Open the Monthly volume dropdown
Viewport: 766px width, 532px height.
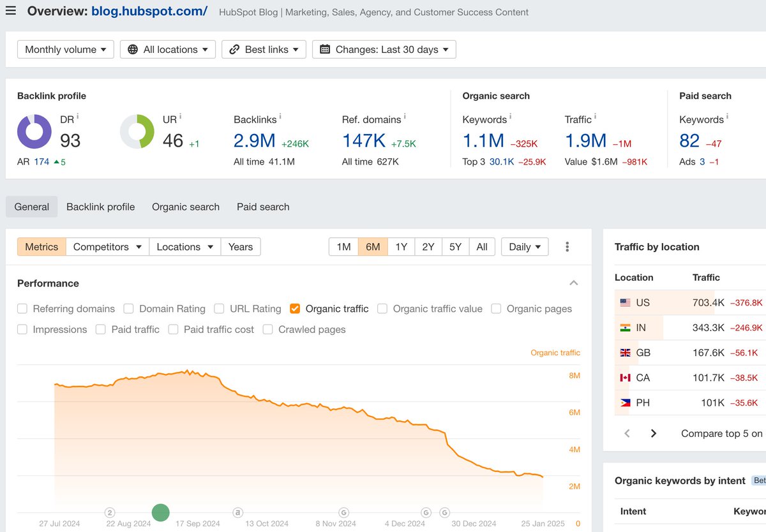pos(66,49)
